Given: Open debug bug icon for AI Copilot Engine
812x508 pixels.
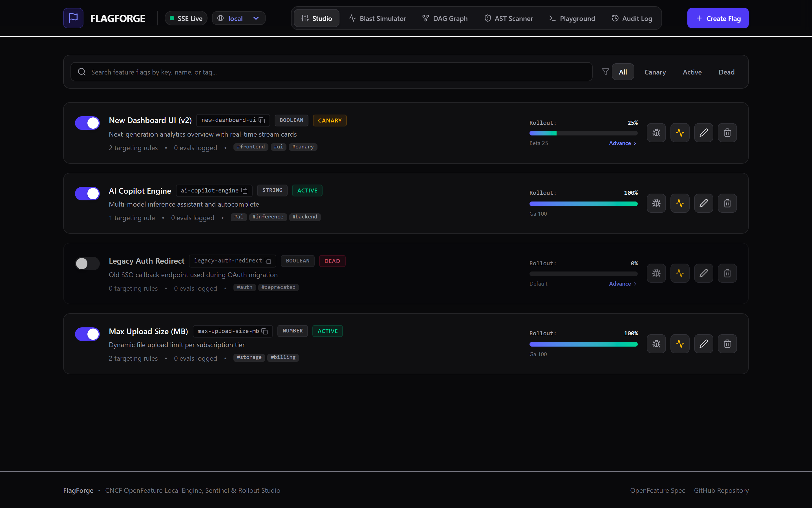Looking at the screenshot, I should [656, 203].
